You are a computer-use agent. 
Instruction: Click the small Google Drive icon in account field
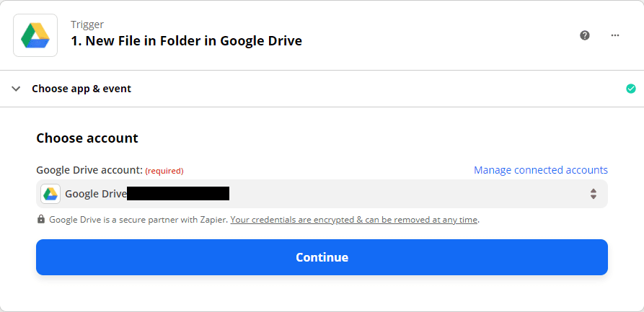pos(50,194)
